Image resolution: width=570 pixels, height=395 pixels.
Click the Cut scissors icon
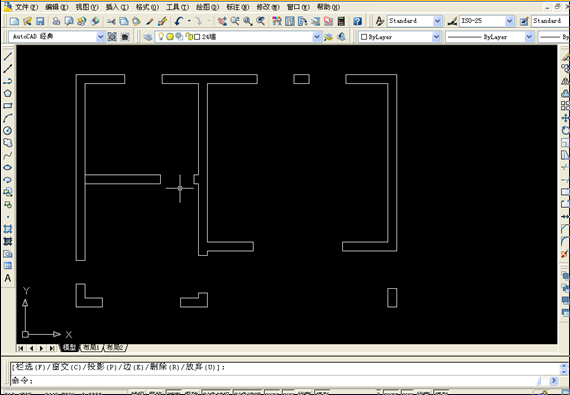pyautogui.click(x=111, y=21)
